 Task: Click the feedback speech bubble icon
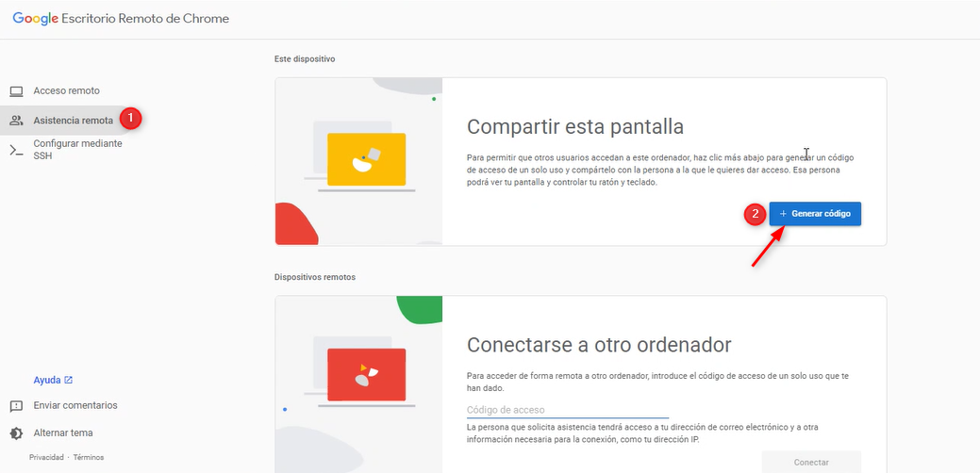tap(16, 406)
